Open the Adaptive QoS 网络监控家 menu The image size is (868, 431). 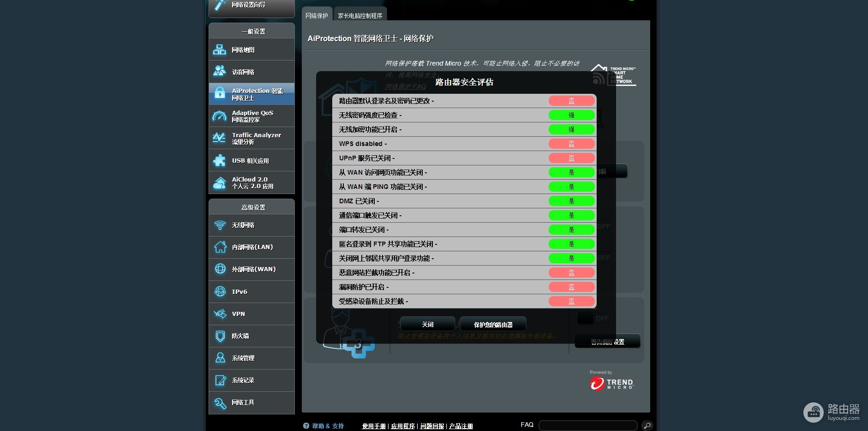251,116
